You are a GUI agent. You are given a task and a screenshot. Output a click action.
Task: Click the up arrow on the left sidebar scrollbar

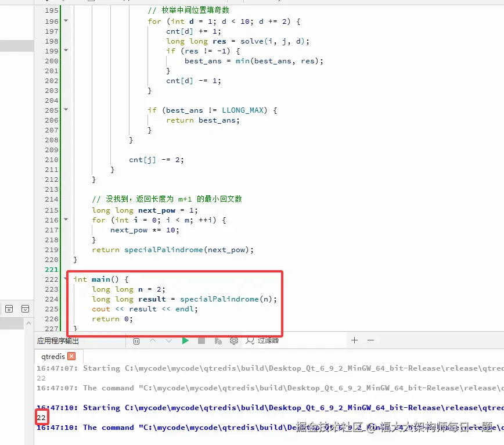click(28, 324)
